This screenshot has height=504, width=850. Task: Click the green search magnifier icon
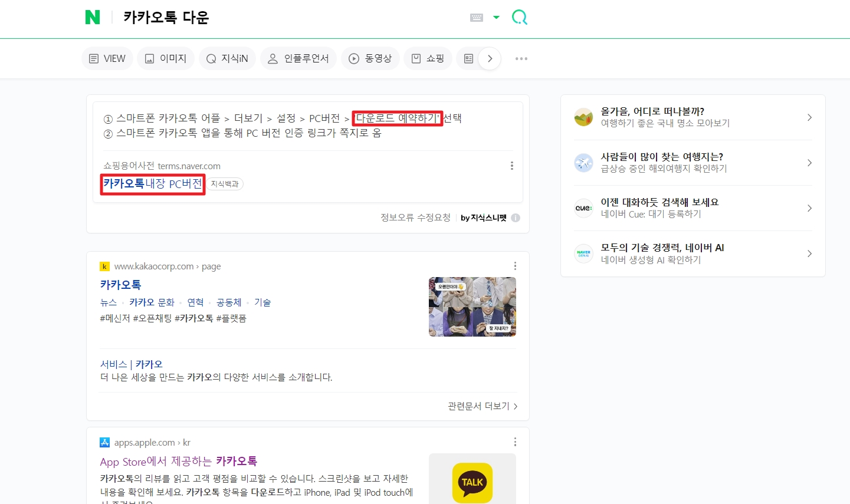tap(519, 17)
